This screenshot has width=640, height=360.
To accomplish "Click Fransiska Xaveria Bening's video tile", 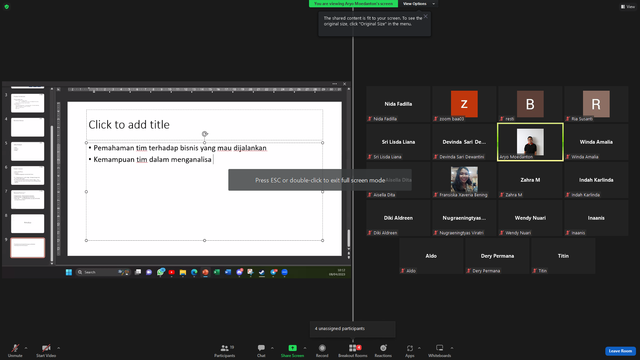I will coord(464,180).
